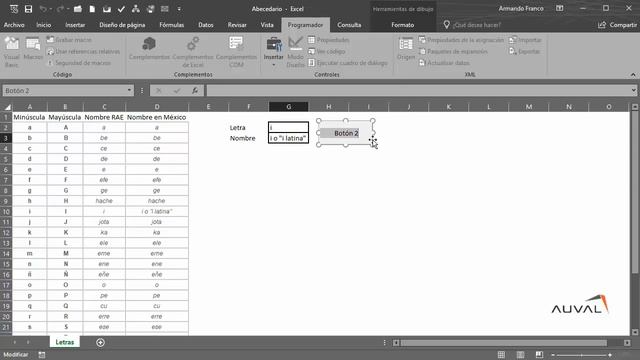Viewport: 640px width, 360px height.
Task: Switch to Revisar tab
Action: (x=237, y=25)
